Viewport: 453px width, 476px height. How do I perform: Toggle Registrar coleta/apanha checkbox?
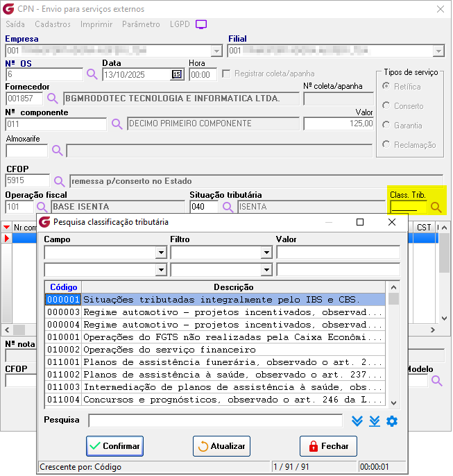point(226,74)
